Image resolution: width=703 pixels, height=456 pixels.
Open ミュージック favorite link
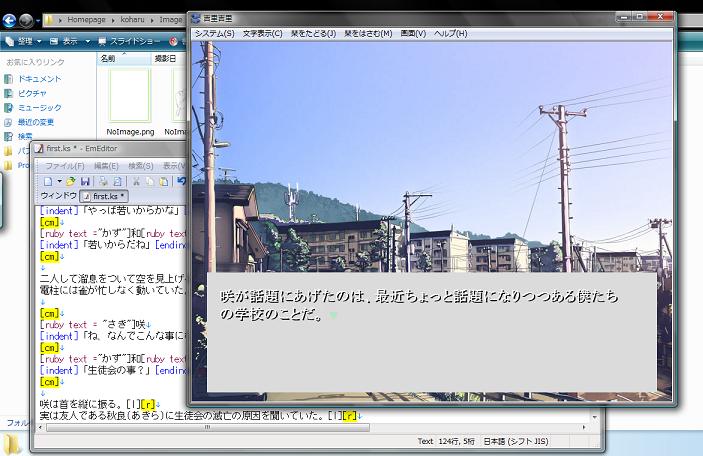point(39,108)
